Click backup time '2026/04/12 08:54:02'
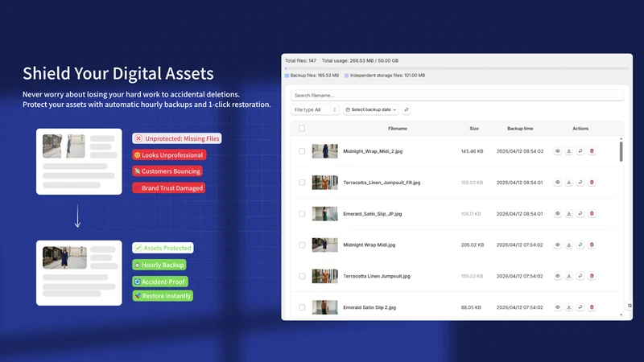This screenshot has width=644, height=362. click(x=520, y=151)
